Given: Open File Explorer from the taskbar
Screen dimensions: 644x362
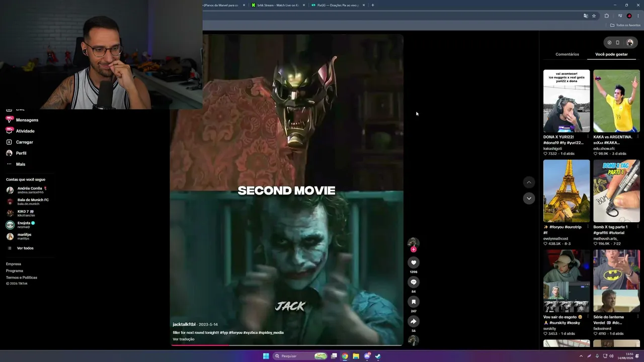Looking at the screenshot, I should [x=356, y=356].
